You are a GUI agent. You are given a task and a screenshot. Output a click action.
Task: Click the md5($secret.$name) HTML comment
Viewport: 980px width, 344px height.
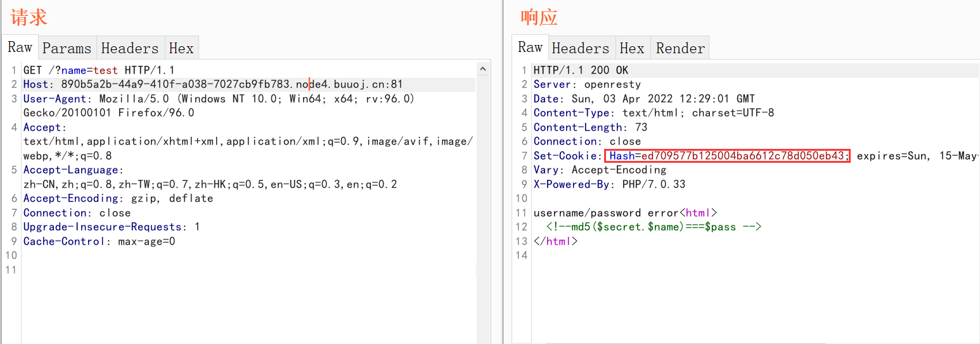tap(654, 227)
